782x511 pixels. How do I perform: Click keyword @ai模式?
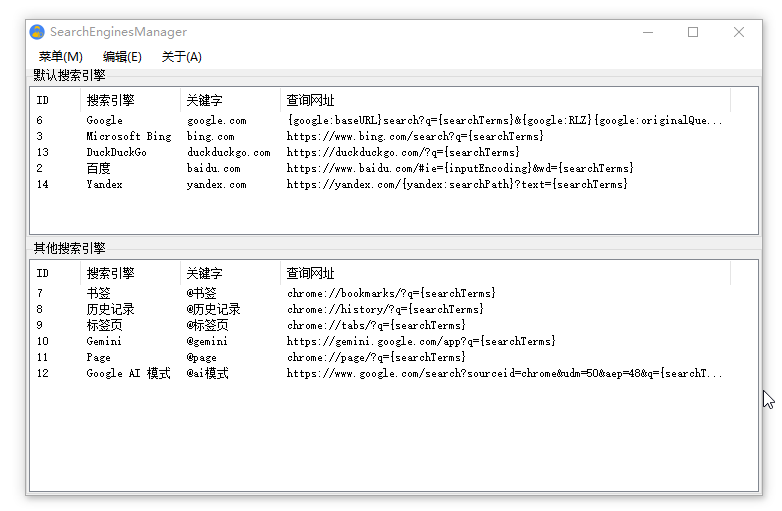tap(207, 373)
